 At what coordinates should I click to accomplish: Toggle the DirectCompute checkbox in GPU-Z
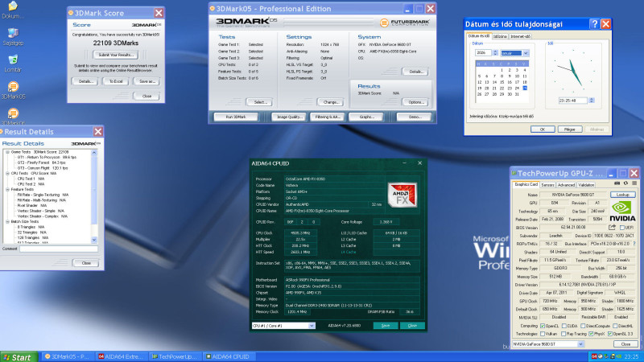pyautogui.click(x=583, y=326)
